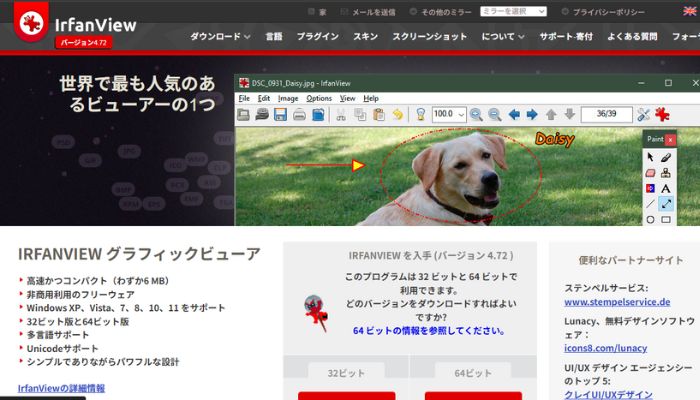Click the クレイUI/UXデザイン link
This screenshot has height=400, width=700.
(x=608, y=395)
